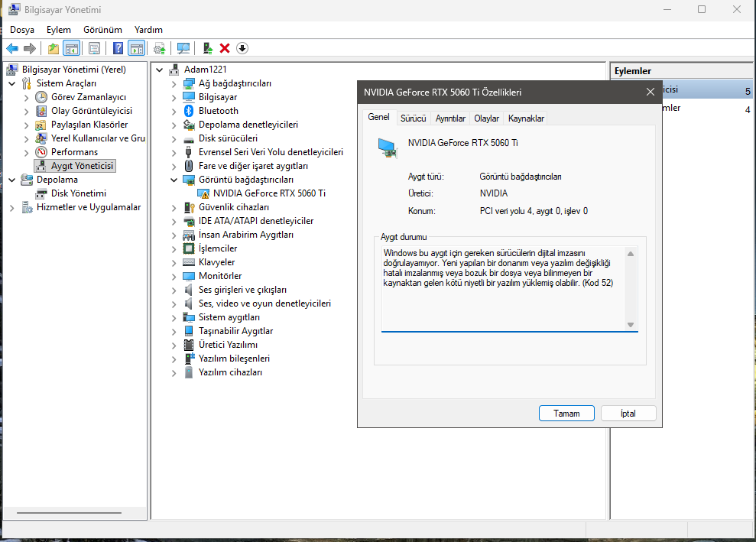Switch to the Kaynaklar tab
Viewport: 756px width, 542px height.
526,118
